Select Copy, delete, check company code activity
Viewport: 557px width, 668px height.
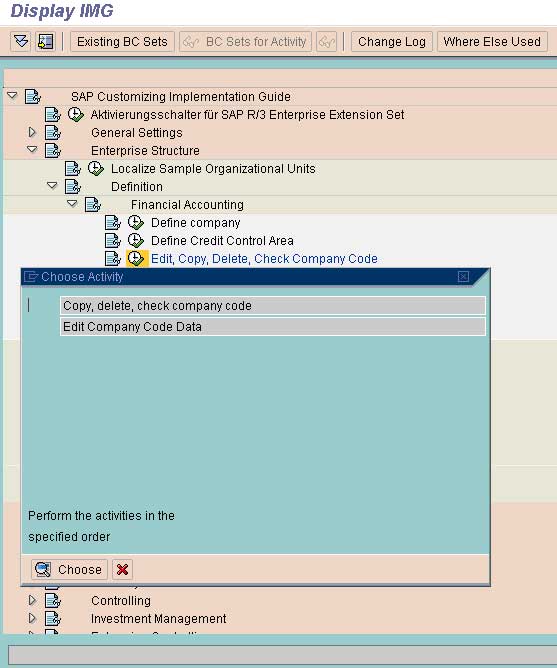tap(273, 306)
